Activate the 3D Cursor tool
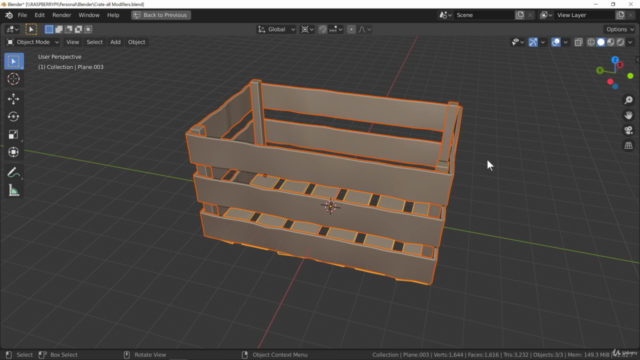640x360 pixels. click(x=13, y=79)
